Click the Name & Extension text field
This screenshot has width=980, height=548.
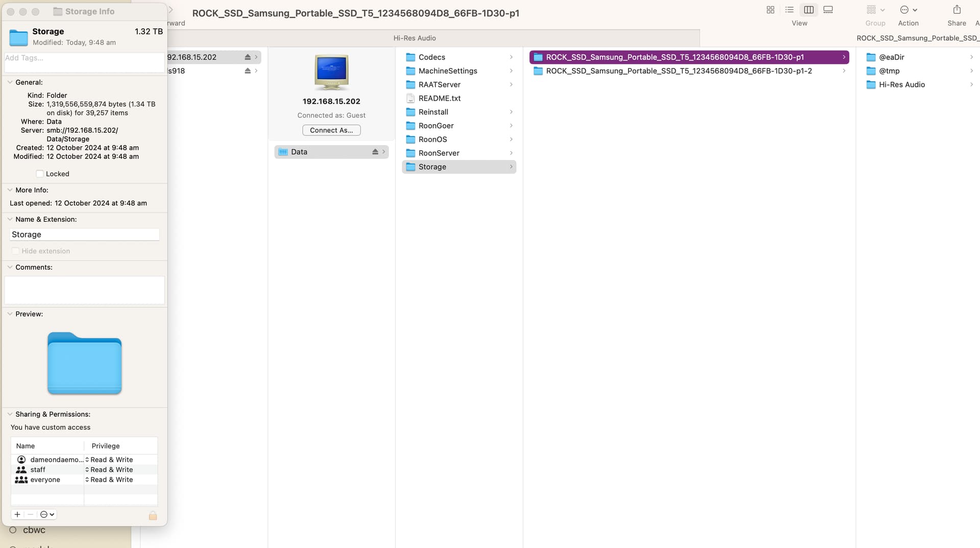[85, 234]
